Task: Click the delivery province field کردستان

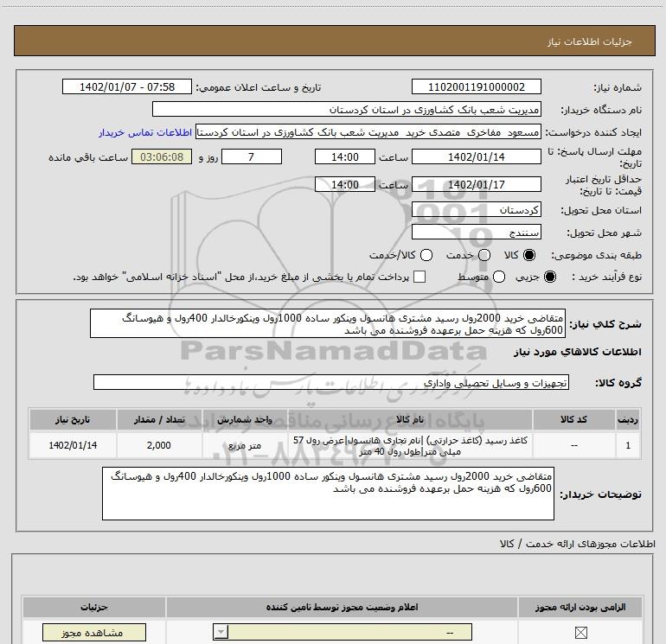Action: pyautogui.click(x=476, y=210)
